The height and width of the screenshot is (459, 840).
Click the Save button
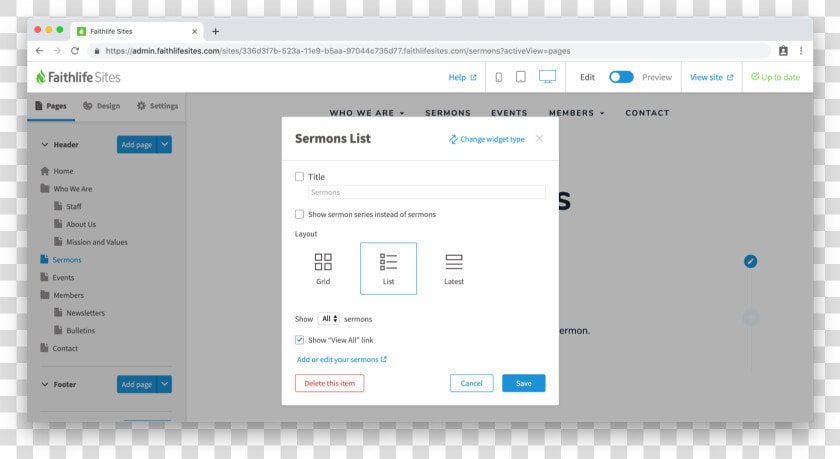click(x=523, y=383)
